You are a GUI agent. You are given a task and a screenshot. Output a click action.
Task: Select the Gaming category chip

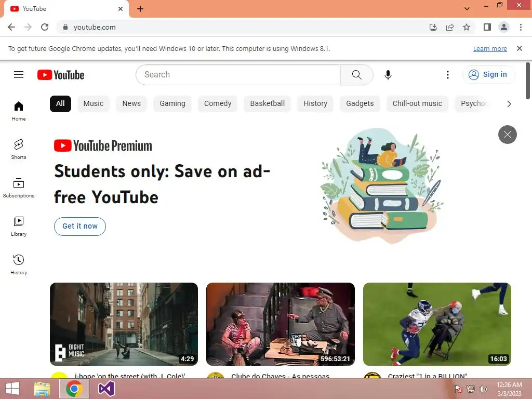coord(172,103)
